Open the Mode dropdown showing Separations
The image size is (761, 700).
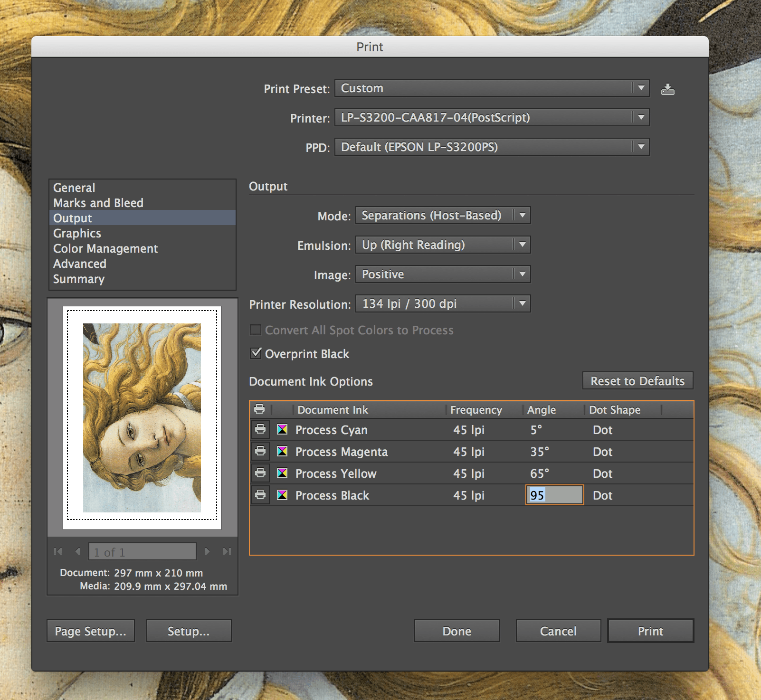click(443, 215)
